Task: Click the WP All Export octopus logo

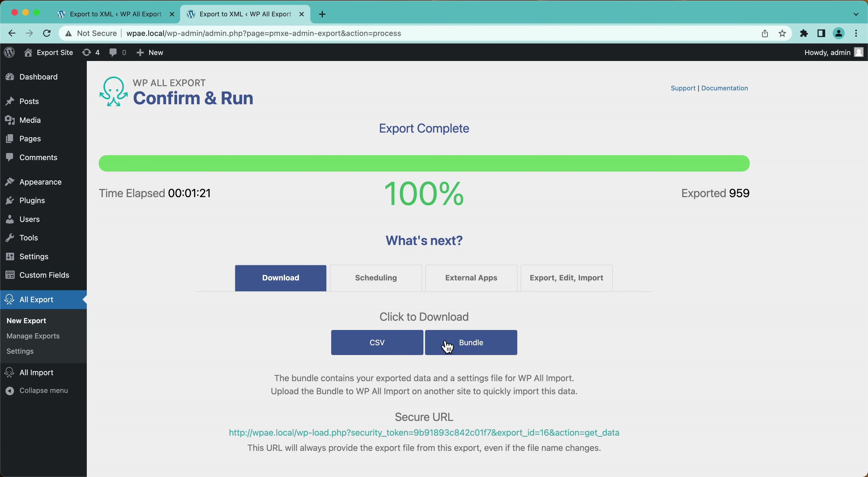Action: click(x=114, y=92)
